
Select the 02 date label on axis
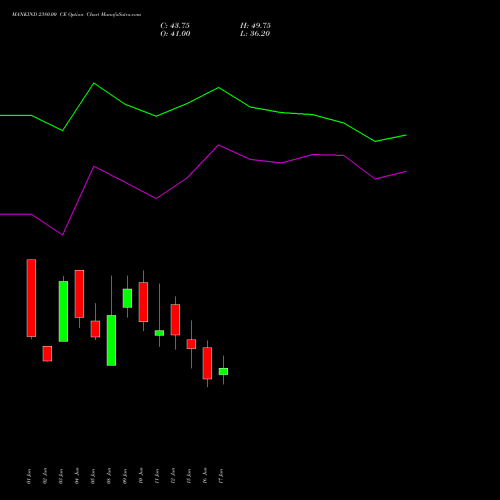[45, 476]
